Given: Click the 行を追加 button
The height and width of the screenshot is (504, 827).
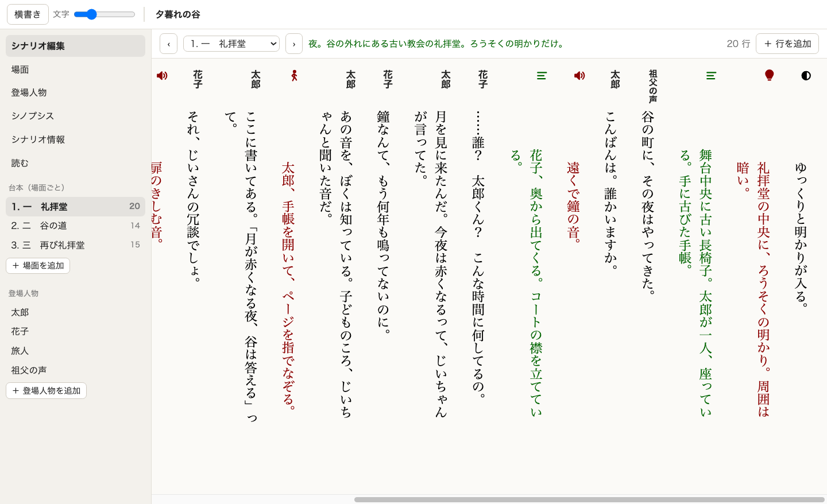Looking at the screenshot, I should click(787, 44).
